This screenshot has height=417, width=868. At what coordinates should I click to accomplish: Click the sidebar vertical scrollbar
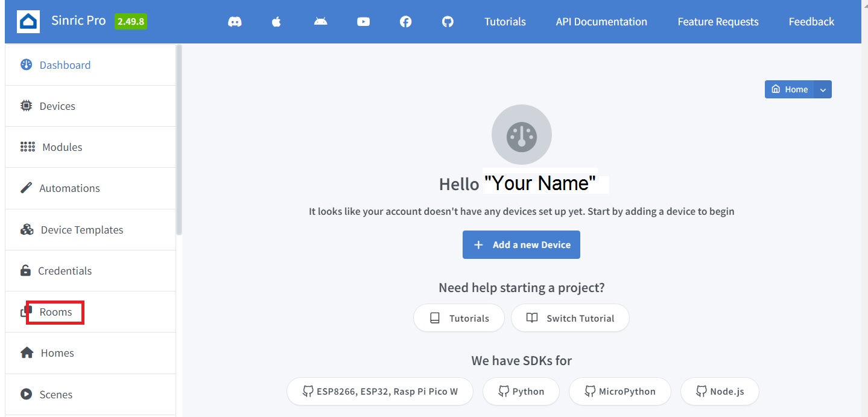pyautogui.click(x=179, y=139)
